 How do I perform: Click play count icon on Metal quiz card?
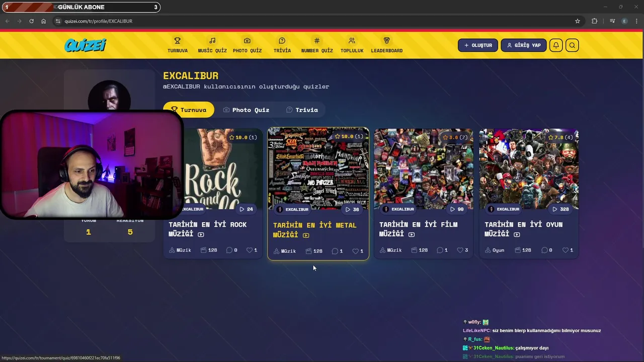(x=348, y=209)
